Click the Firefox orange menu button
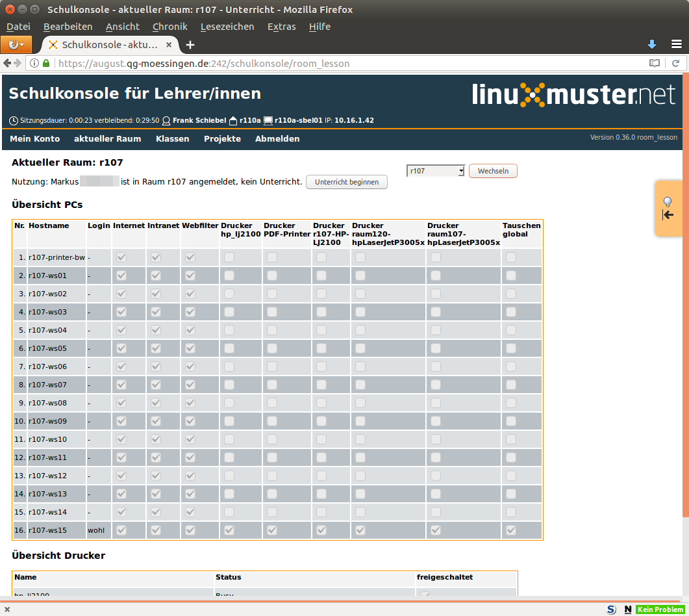The height and width of the screenshot is (616, 689). point(16,44)
